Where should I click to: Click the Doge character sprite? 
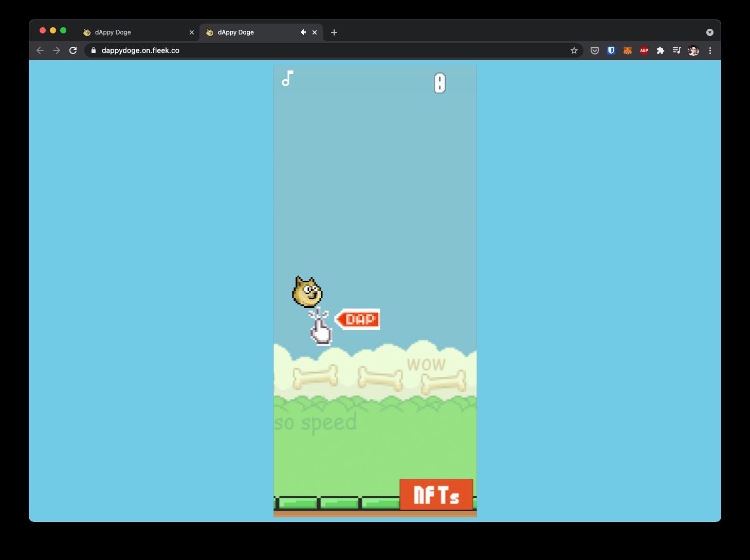pos(307,292)
